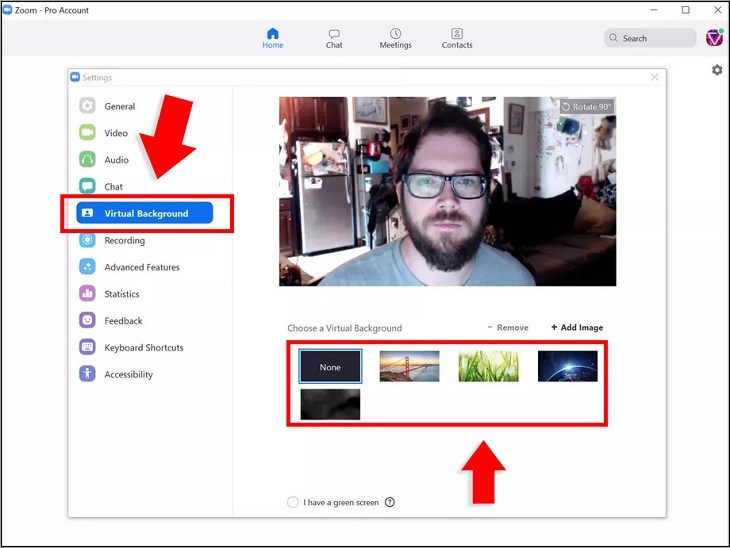Go to the Contacts tab
The height and width of the screenshot is (548, 730).
[x=457, y=38]
